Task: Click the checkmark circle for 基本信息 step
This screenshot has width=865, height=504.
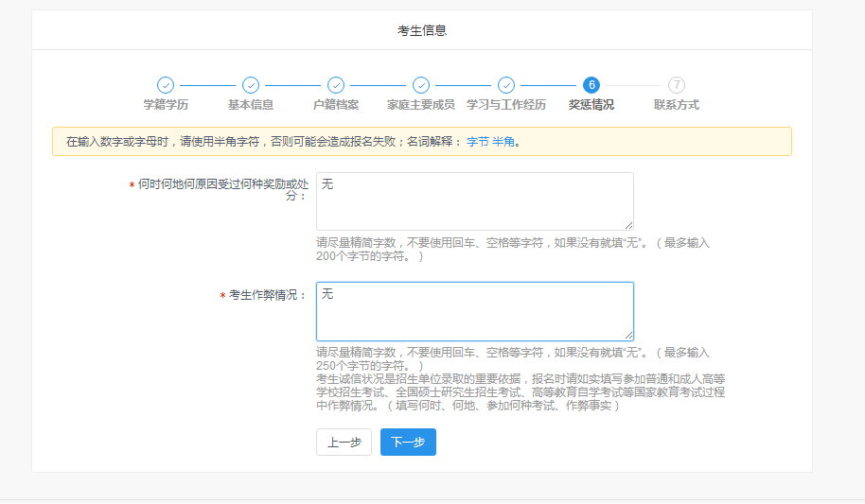Action: 251,85
